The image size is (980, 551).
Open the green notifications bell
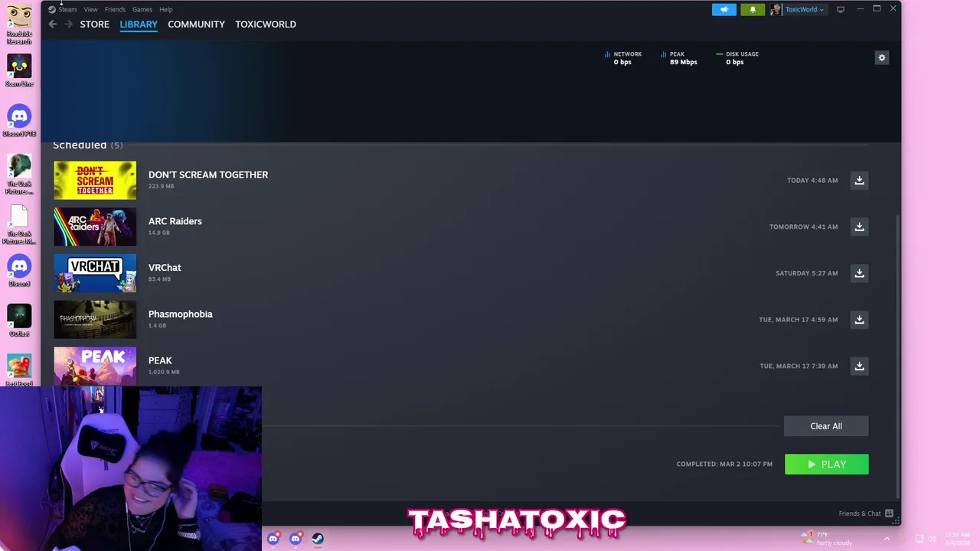click(752, 9)
